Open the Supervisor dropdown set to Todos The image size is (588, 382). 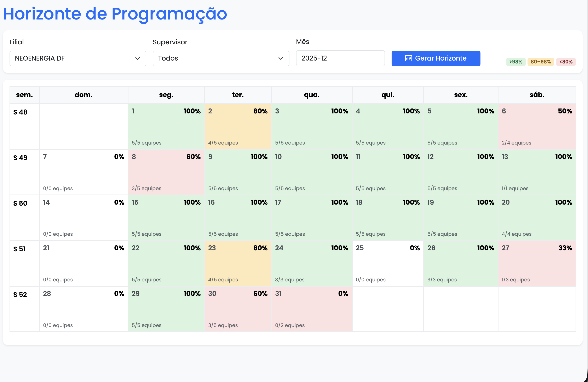(221, 58)
